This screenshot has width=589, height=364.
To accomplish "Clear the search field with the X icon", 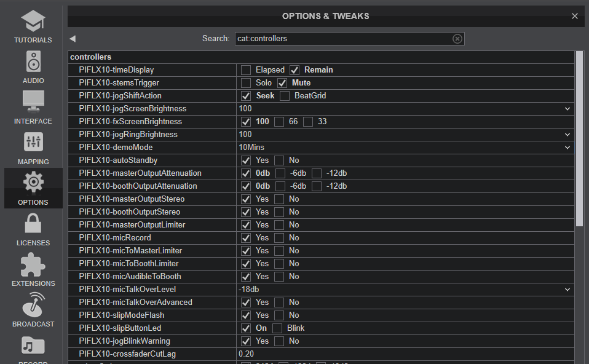I will pyautogui.click(x=457, y=39).
